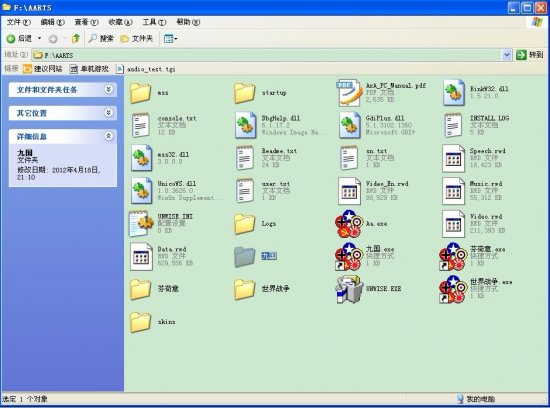
Task: Open the 工具(T) menu
Action: click(154, 22)
